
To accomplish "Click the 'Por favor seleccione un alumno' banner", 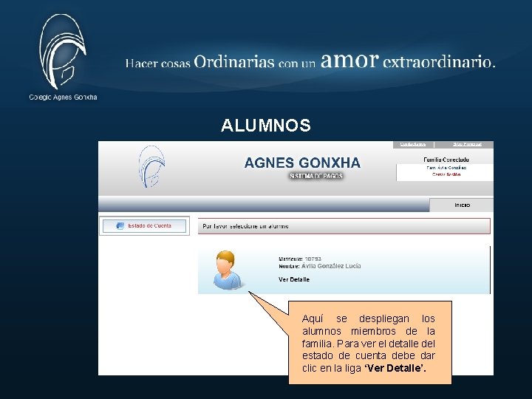I will (344, 226).
